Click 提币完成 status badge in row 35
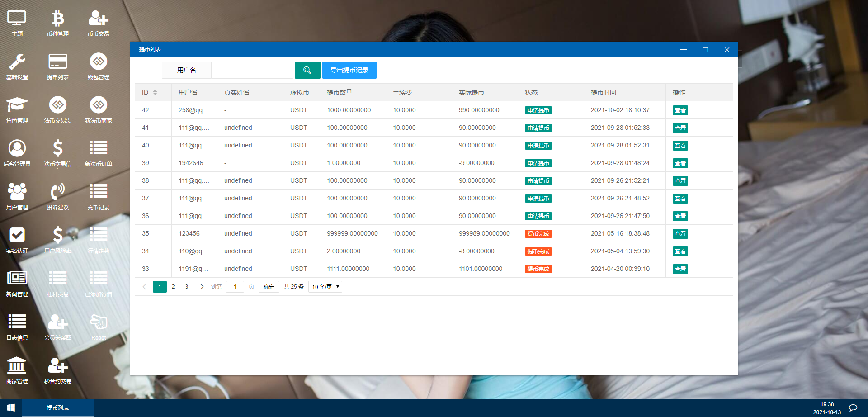This screenshot has width=868, height=417. pyautogui.click(x=538, y=234)
